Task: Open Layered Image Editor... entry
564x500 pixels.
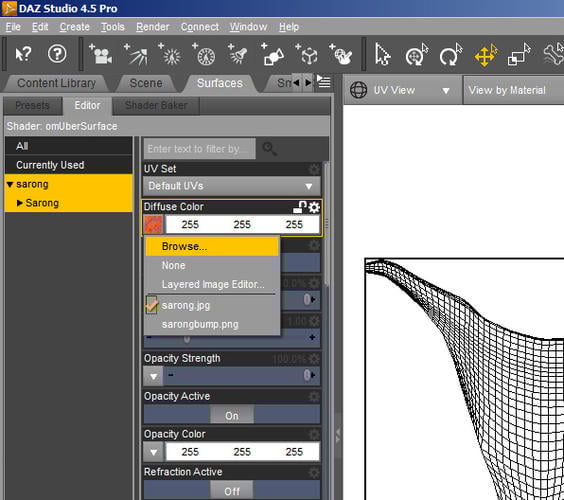Action: pos(212,285)
